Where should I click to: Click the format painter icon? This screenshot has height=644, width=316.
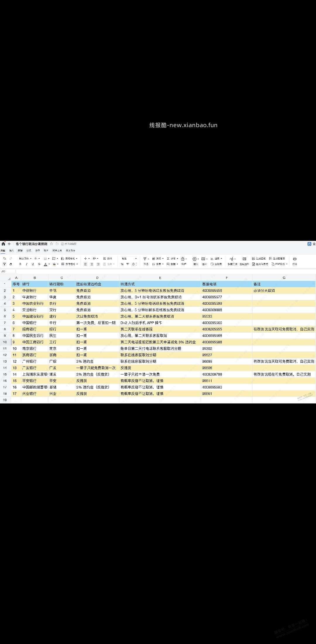pyautogui.click(x=4, y=264)
